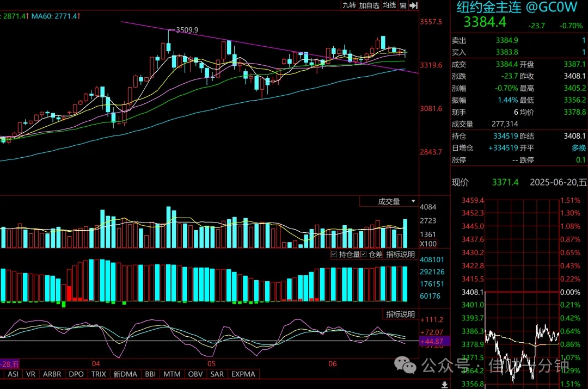Open the 成交量 indicator dropdown
This screenshot has height=389, width=588.
coord(389,202)
